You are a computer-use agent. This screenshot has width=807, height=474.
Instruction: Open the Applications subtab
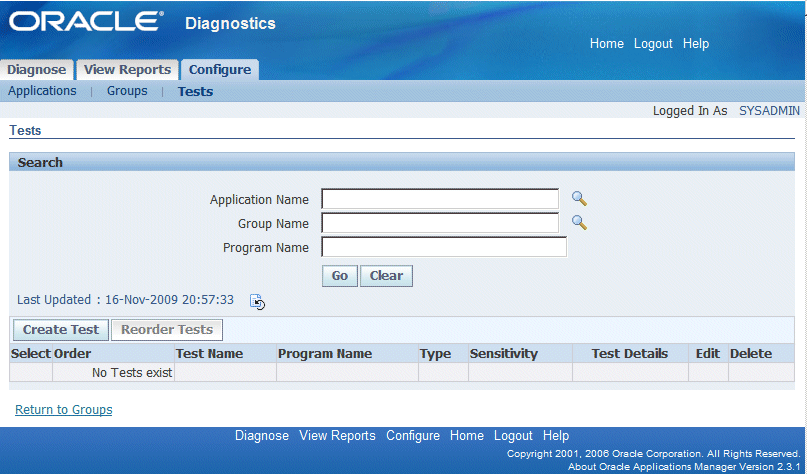42,91
